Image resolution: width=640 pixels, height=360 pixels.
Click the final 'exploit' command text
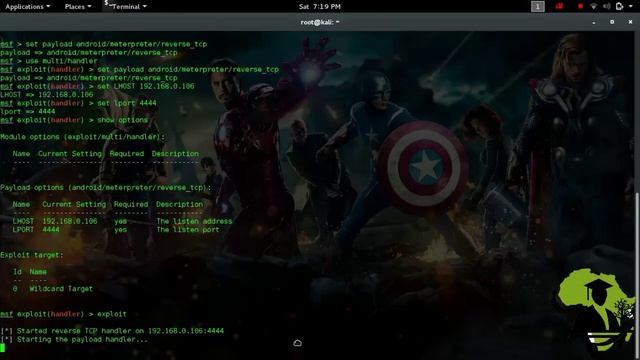112,314
